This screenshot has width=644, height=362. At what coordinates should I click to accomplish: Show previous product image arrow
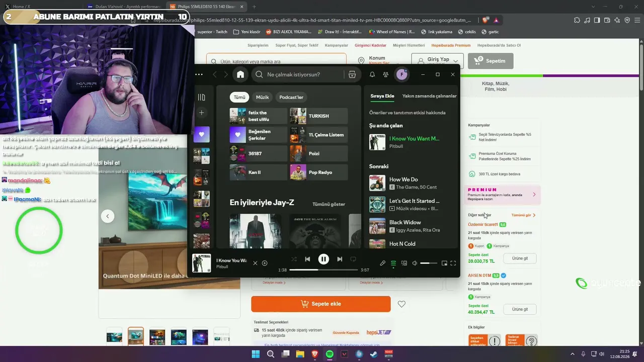click(107, 216)
